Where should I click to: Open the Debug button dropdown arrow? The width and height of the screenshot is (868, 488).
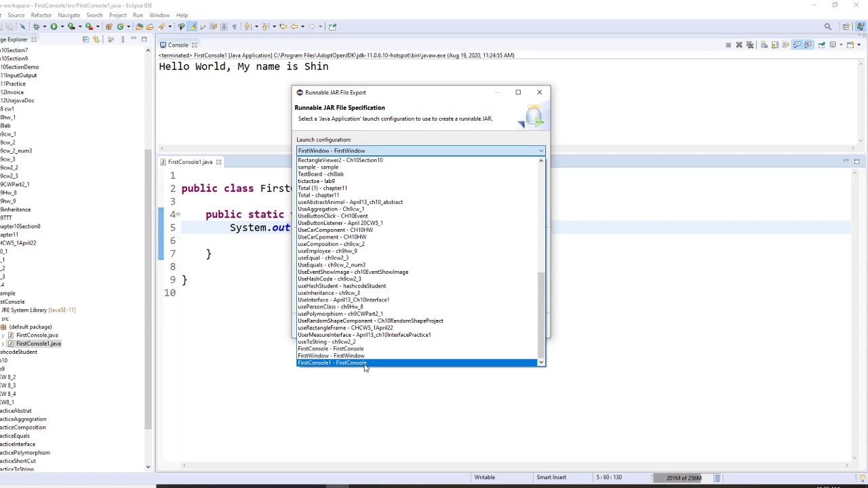[45, 26]
